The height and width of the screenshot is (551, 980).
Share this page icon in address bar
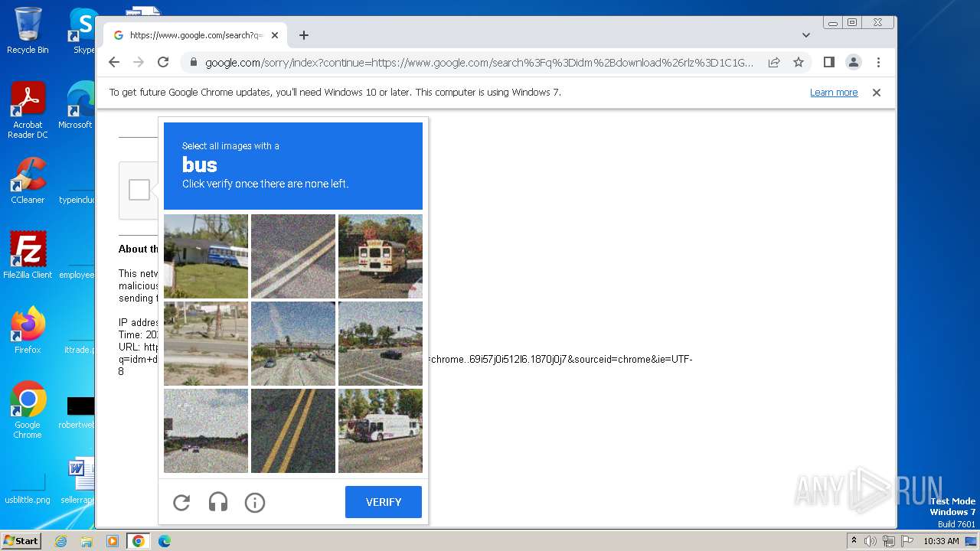[x=774, y=62]
